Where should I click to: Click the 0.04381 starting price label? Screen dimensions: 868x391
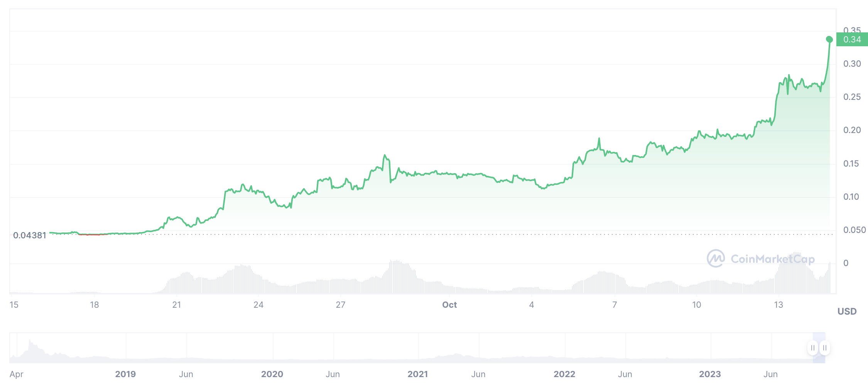pos(30,235)
